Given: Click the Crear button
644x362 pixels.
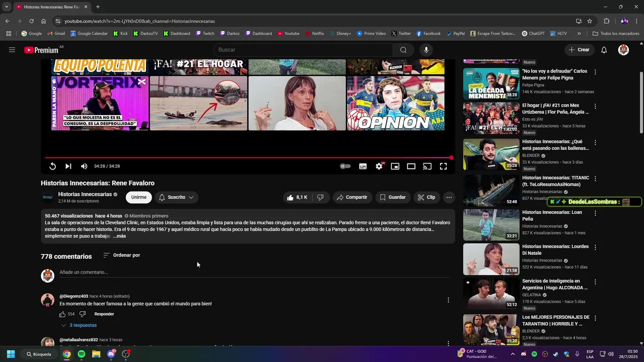Looking at the screenshot, I should [579, 50].
